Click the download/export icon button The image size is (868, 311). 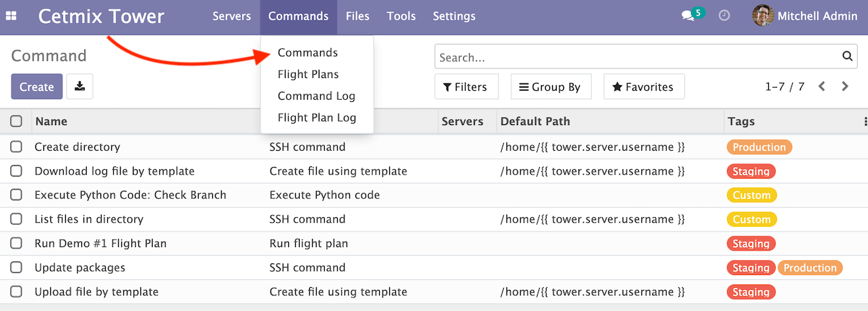click(80, 86)
